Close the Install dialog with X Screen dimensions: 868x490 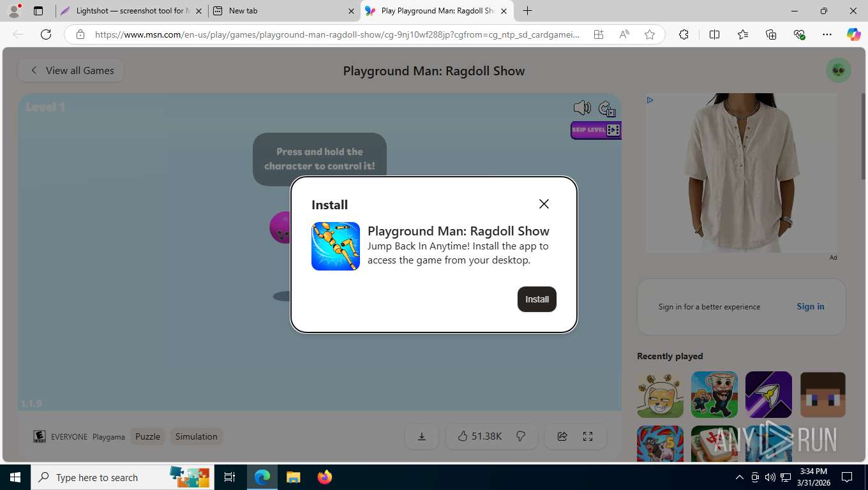click(544, 204)
